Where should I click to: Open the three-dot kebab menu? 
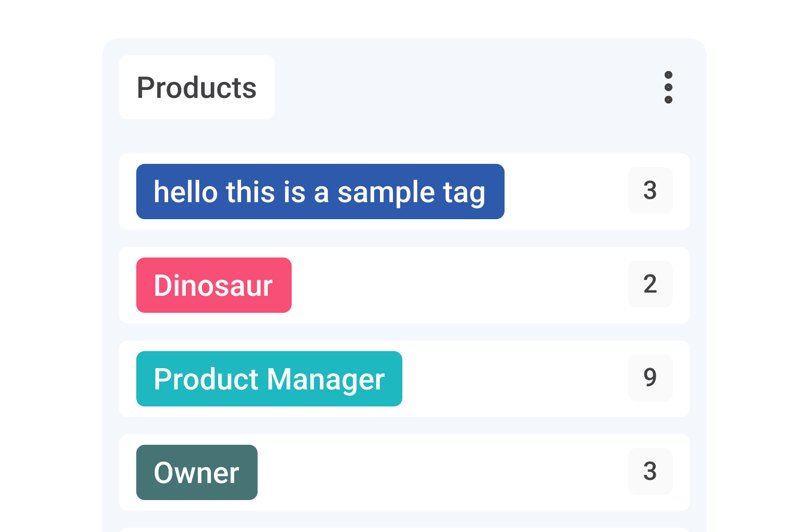(x=668, y=87)
